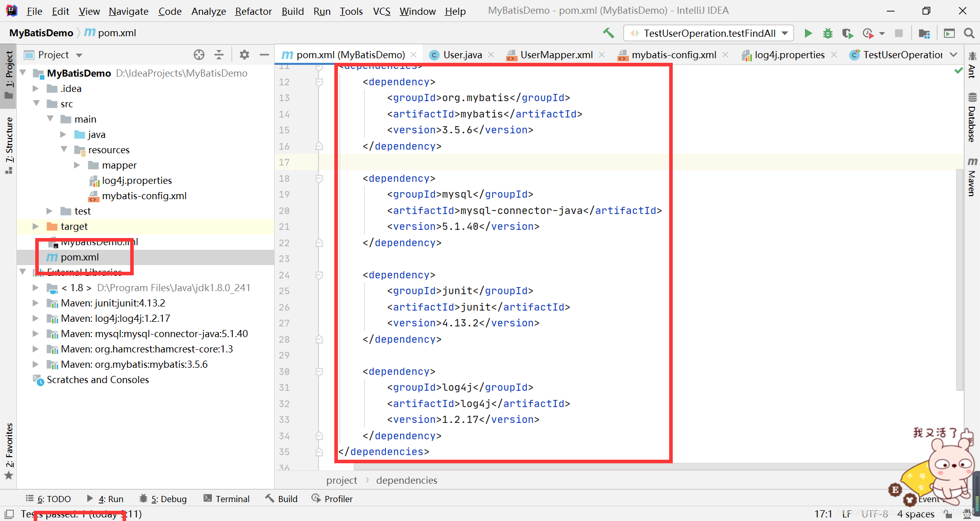Select log4j.properties in project tree
Viewport: 980px width, 521px height.
[137, 180]
